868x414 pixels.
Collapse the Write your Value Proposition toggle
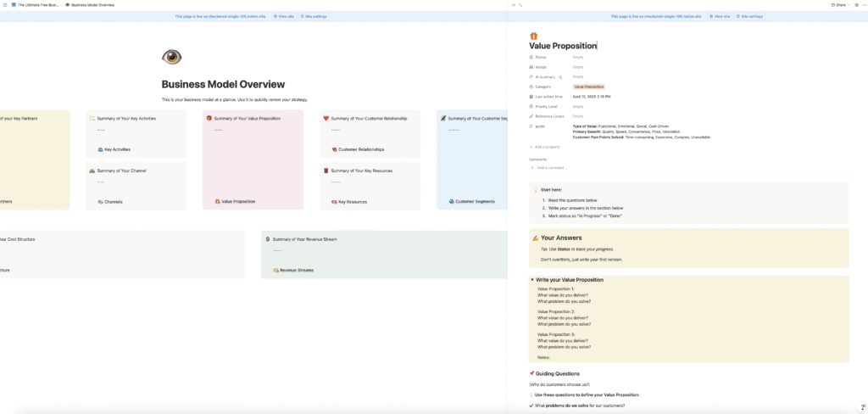(x=532, y=279)
